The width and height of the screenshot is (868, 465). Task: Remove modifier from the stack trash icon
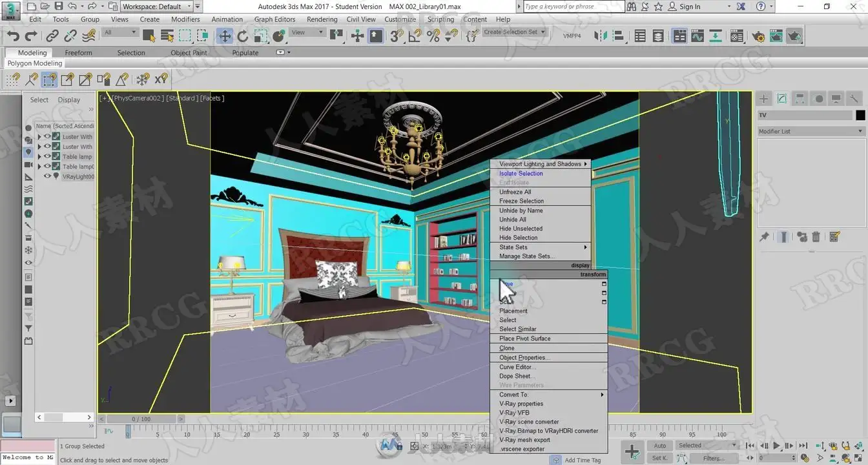tap(816, 237)
